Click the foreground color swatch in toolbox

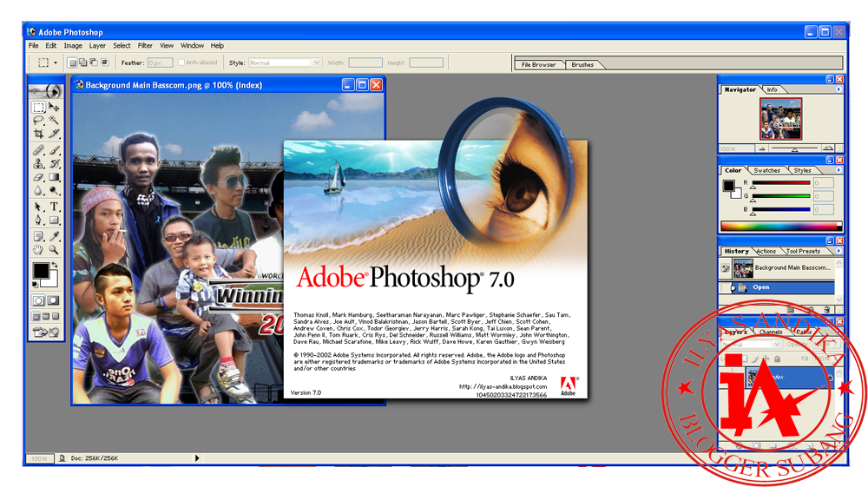tap(41, 271)
